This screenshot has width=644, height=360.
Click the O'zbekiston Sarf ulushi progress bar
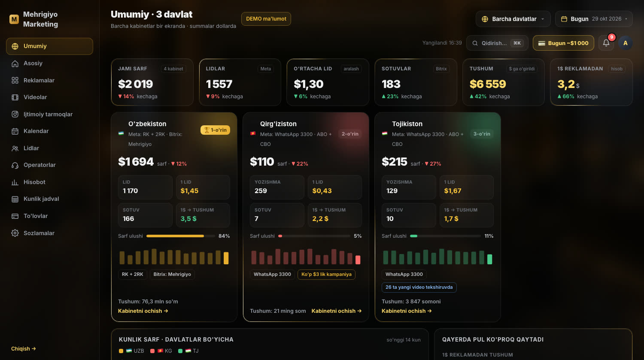(x=181, y=236)
